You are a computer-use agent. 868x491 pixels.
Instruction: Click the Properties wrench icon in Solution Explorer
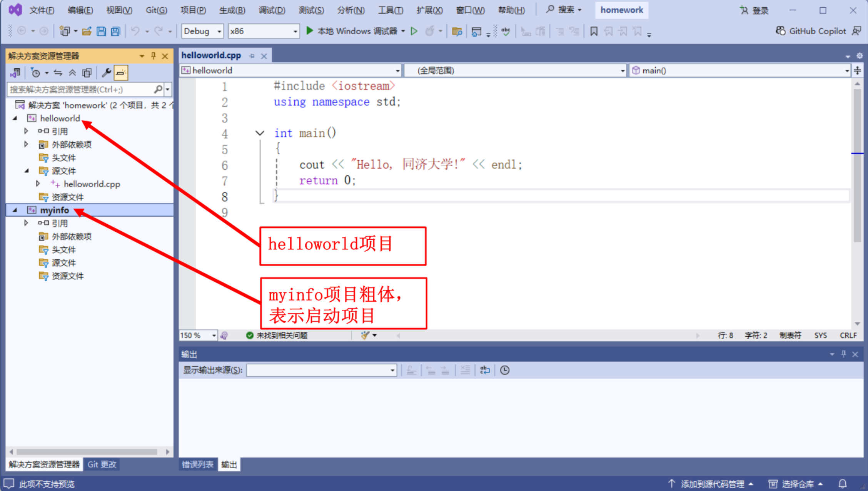pos(106,72)
